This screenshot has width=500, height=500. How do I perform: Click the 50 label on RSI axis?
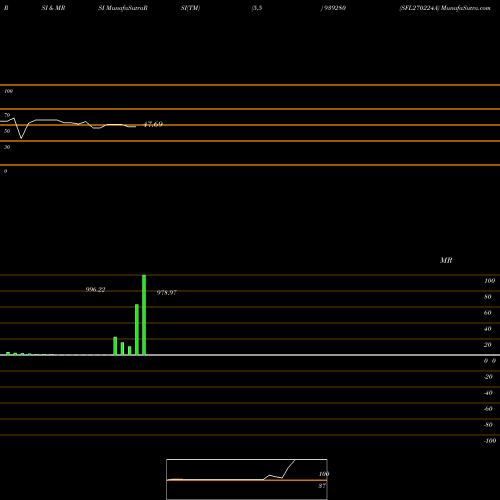coord(7,131)
